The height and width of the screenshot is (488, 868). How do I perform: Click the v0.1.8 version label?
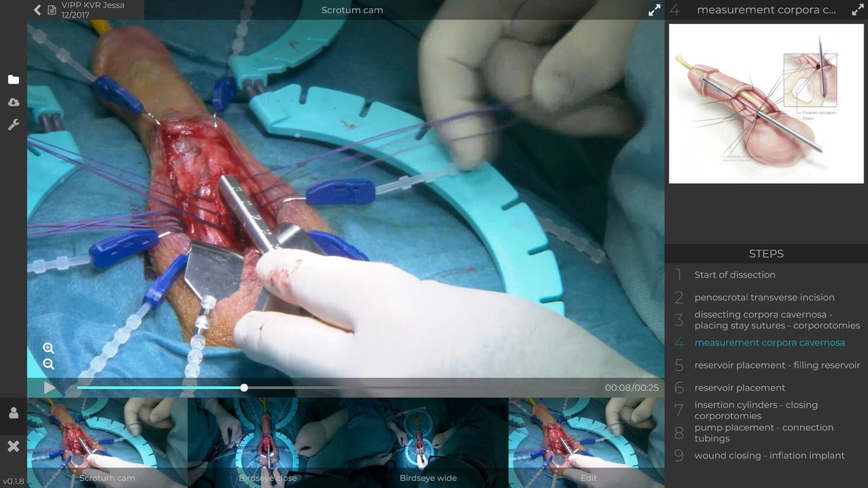(13, 481)
